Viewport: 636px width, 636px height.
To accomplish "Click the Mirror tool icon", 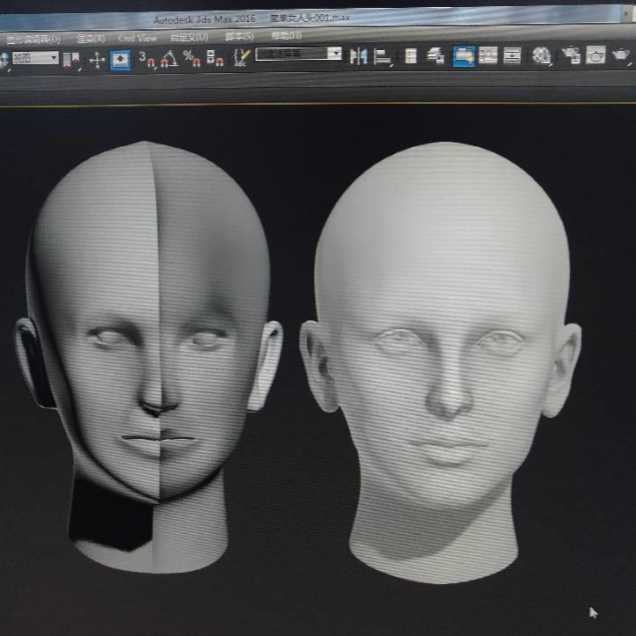I will click(359, 56).
